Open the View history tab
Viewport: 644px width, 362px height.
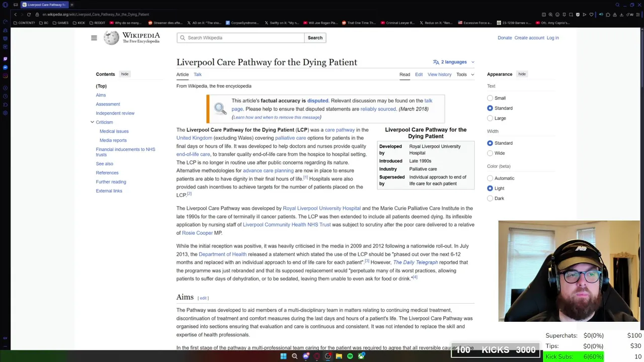click(439, 74)
